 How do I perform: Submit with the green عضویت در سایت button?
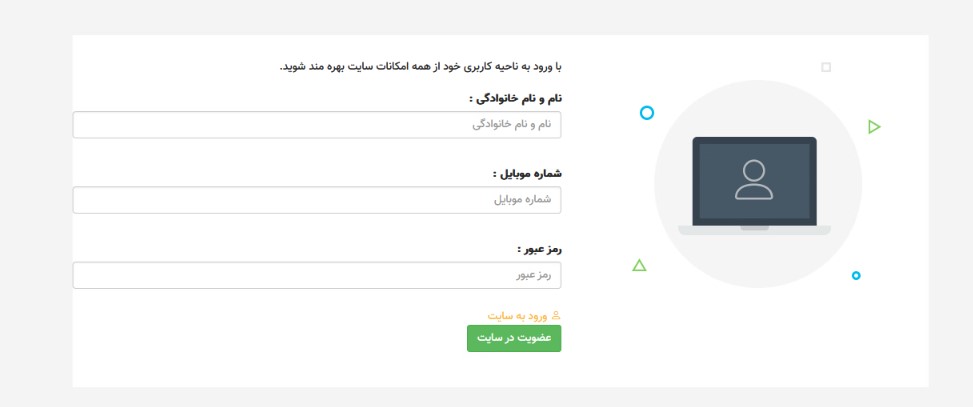(x=514, y=338)
